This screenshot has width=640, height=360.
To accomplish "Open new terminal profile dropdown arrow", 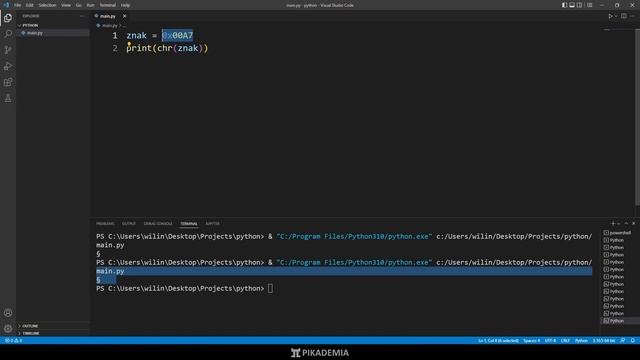I will tap(618, 224).
